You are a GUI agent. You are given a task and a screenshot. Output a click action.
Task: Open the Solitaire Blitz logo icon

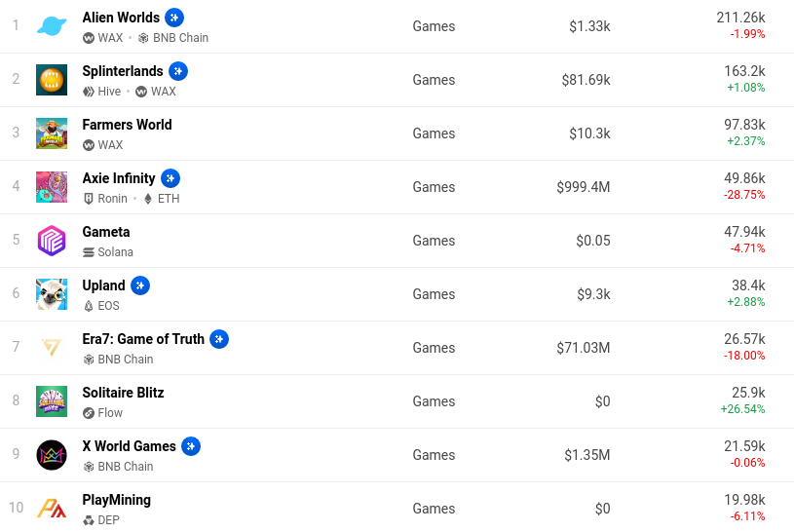[x=52, y=401]
